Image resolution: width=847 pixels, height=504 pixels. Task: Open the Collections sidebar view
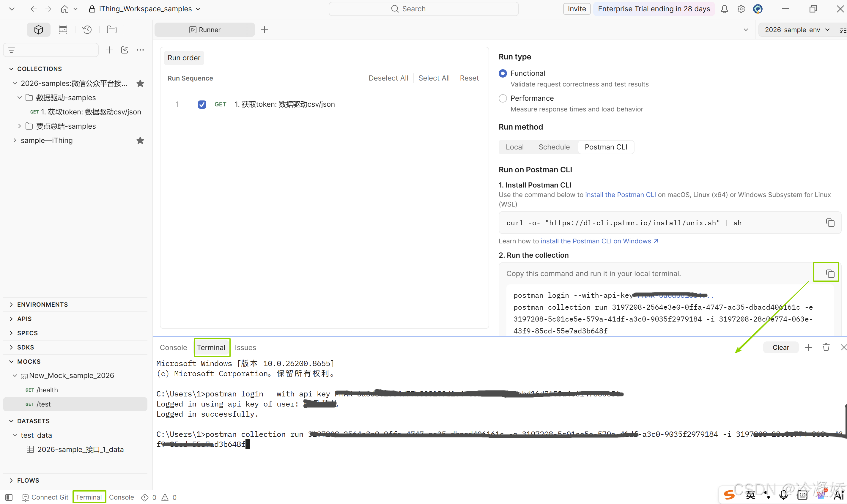pyautogui.click(x=38, y=30)
